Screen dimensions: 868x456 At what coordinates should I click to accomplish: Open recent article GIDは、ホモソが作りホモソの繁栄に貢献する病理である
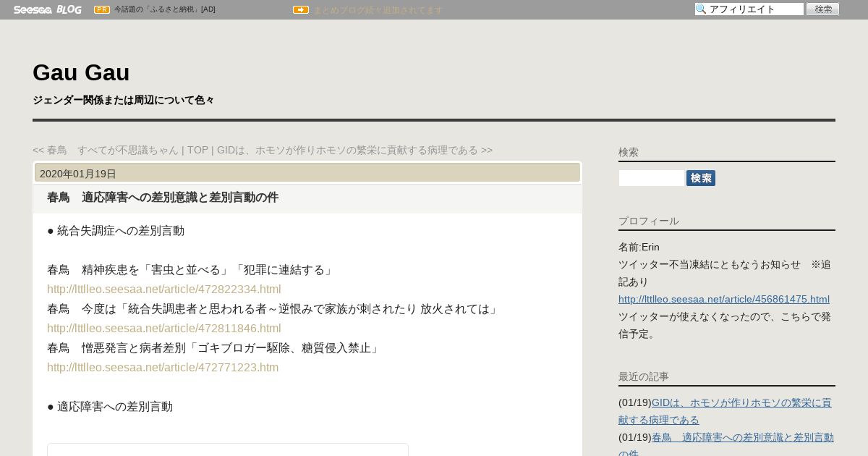point(725,411)
